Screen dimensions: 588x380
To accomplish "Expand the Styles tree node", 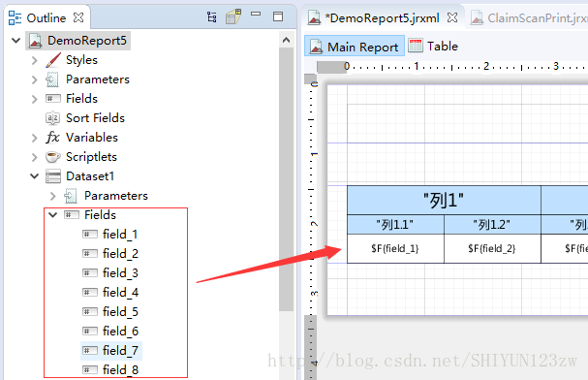I will pos(35,60).
